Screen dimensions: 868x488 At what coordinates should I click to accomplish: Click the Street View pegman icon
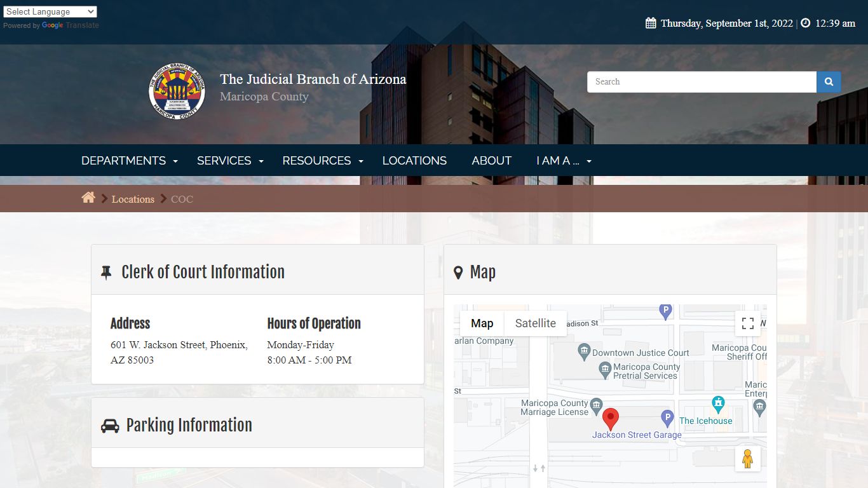tap(748, 459)
